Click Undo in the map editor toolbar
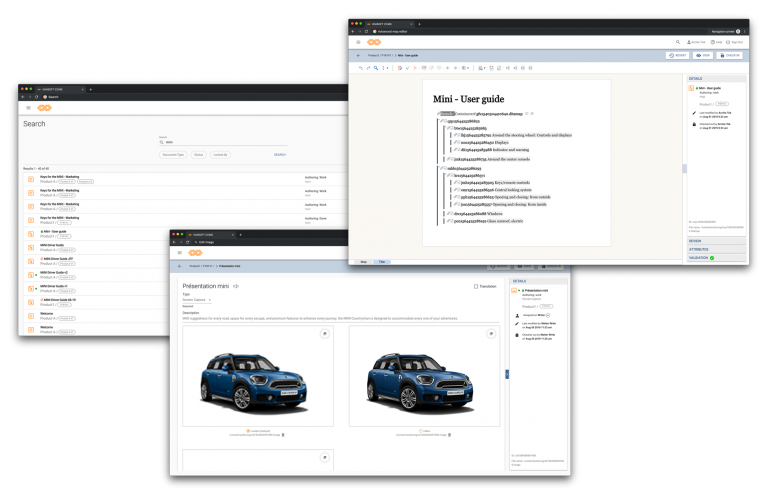768x492 pixels. point(361,68)
